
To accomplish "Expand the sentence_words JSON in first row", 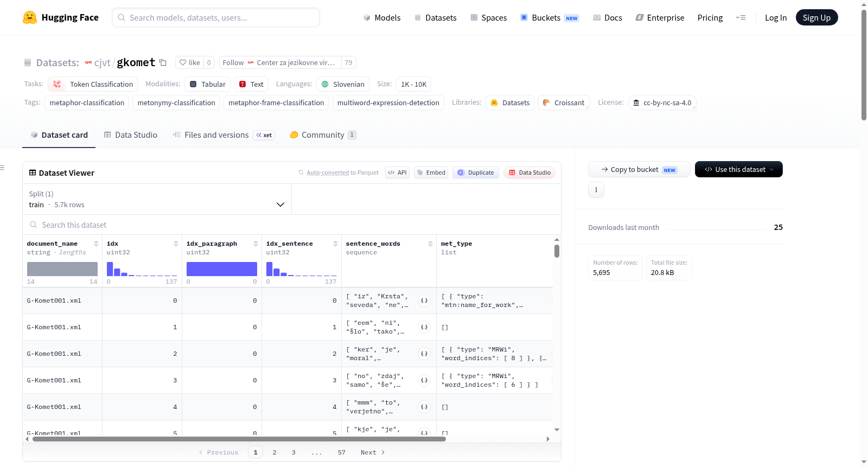I will tap(424, 300).
